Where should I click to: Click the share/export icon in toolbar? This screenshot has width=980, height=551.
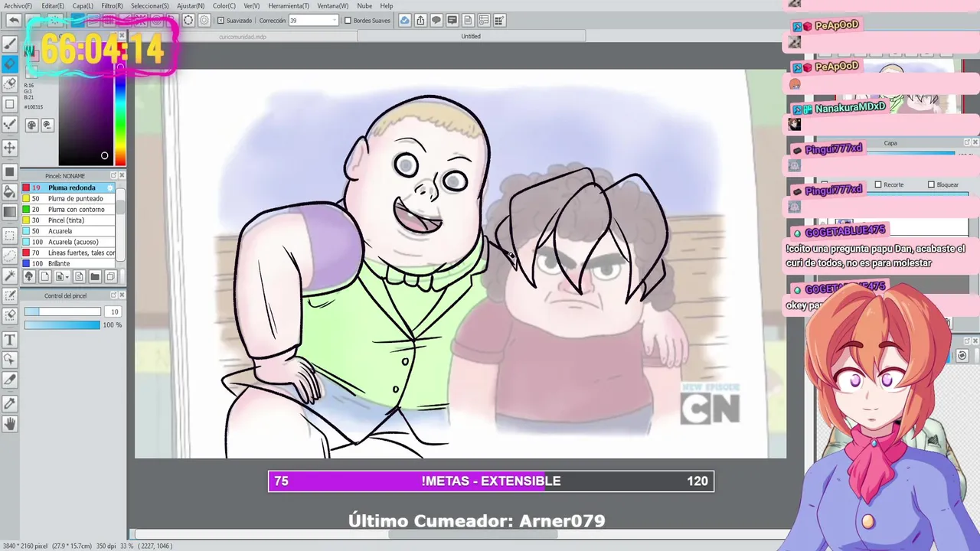click(420, 21)
